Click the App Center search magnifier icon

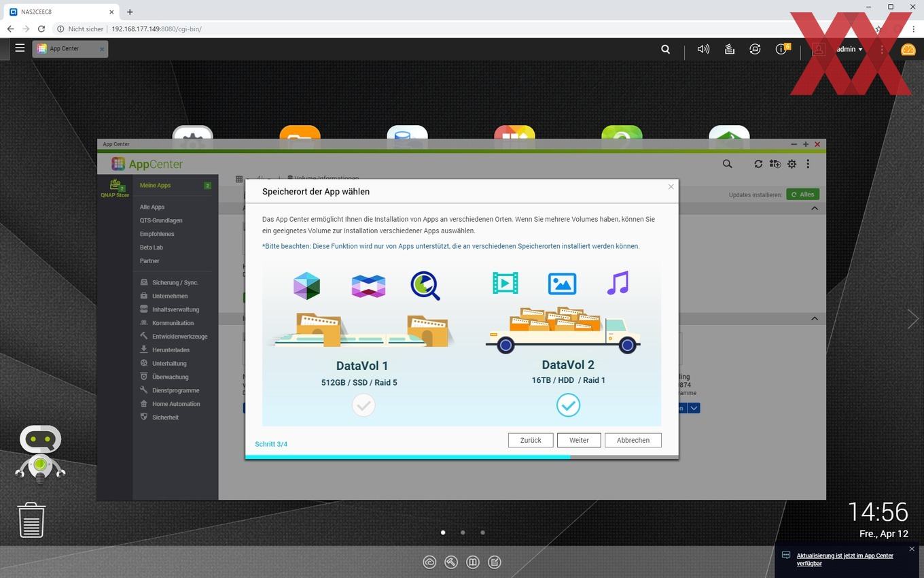coord(727,164)
